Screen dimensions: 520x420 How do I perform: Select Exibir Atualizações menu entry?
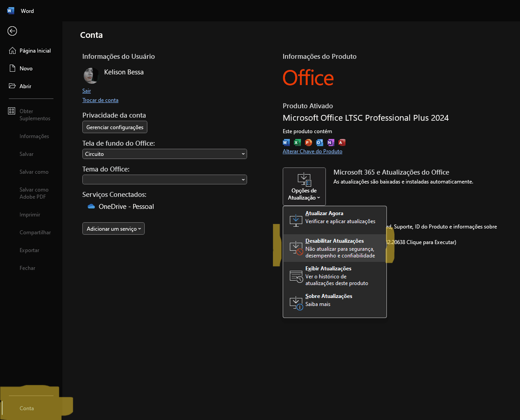pos(334,276)
